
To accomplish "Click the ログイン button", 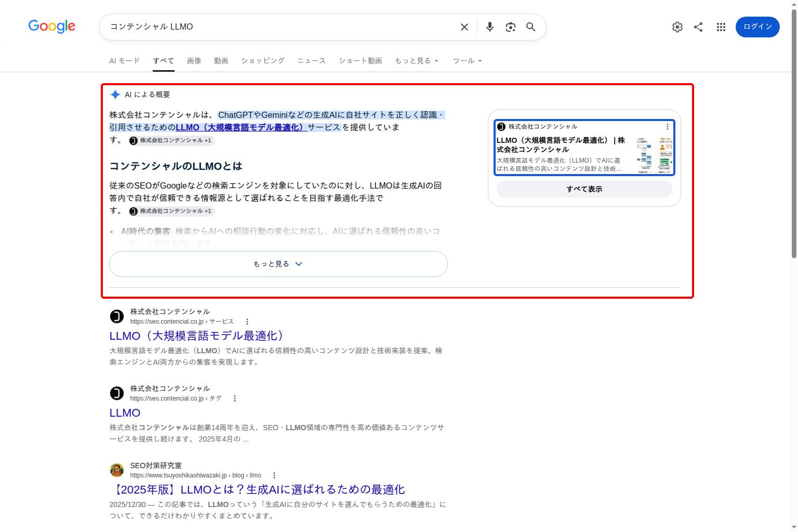I will coord(757,27).
